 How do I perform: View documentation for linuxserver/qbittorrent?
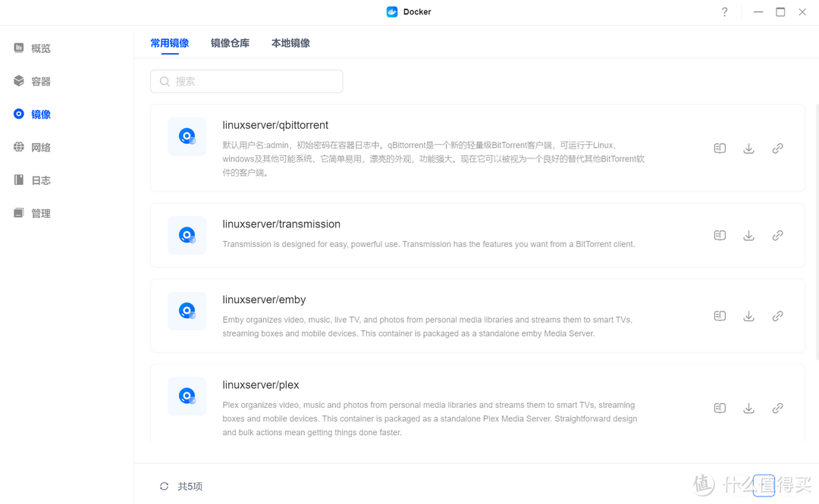719,148
